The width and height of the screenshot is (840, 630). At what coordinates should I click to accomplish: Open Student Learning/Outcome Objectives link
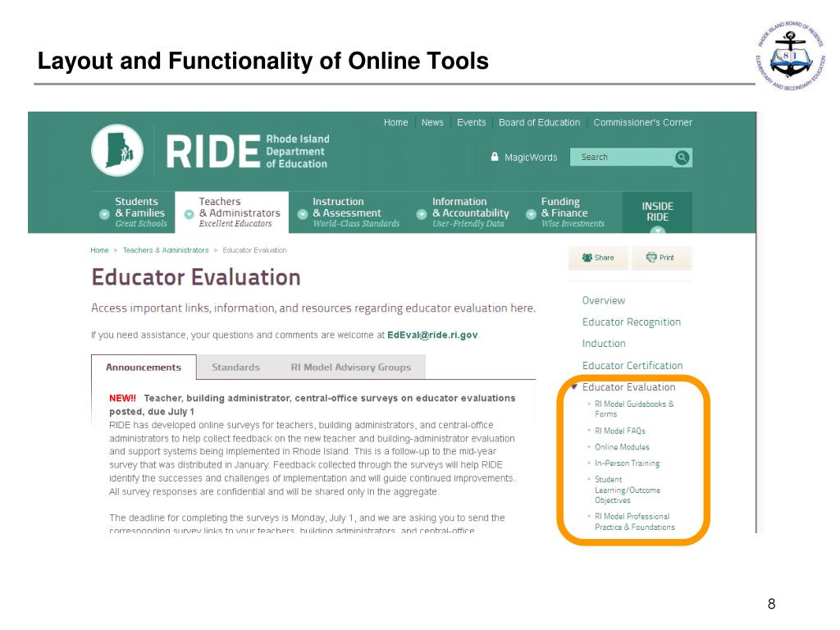click(628, 490)
